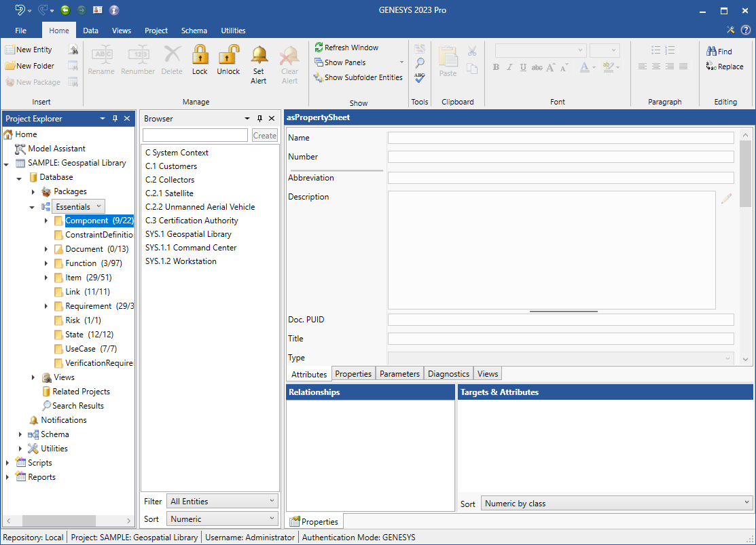Select SYS.1.1 Command Center entry
The height and width of the screenshot is (545, 756).
pos(191,248)
